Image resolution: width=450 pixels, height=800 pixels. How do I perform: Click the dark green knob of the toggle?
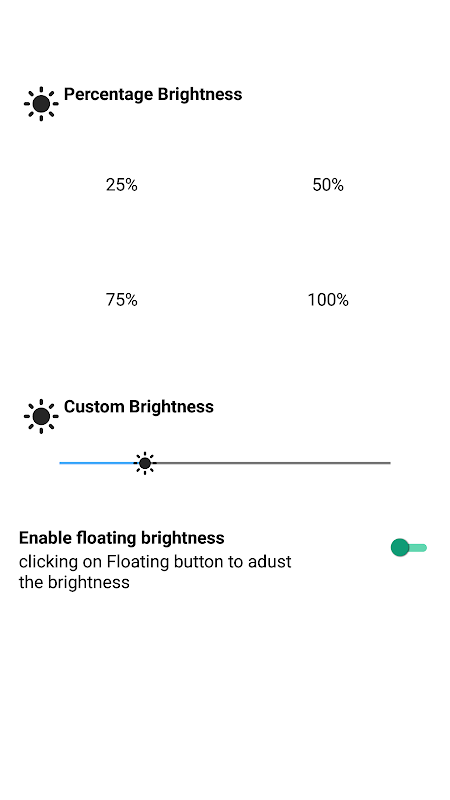click(x=400, y=547)
